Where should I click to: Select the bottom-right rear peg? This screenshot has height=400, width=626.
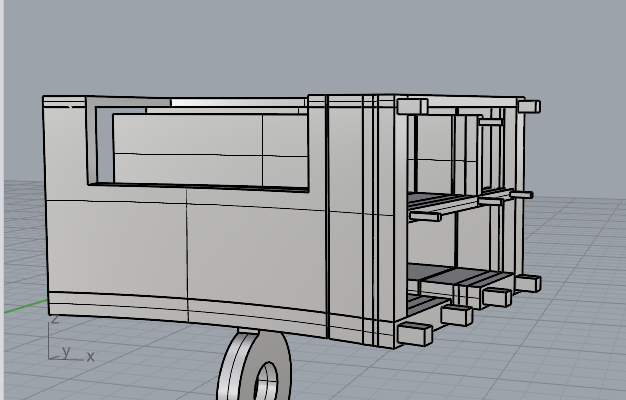[527, 284]
